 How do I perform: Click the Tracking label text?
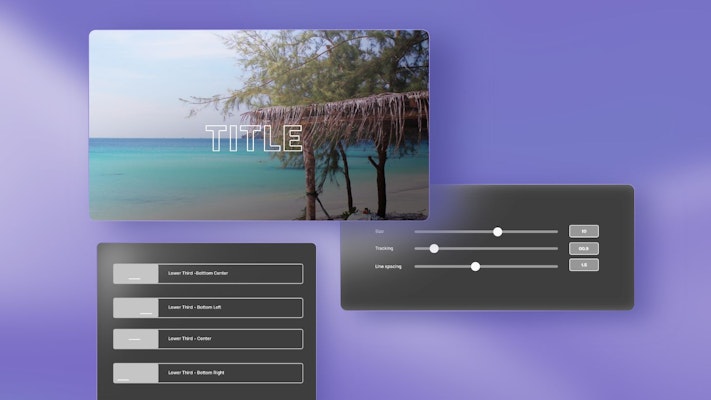[x=384, y=248]
